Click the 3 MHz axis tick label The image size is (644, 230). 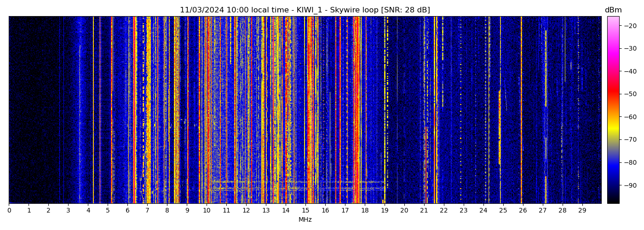pos(68,211)
